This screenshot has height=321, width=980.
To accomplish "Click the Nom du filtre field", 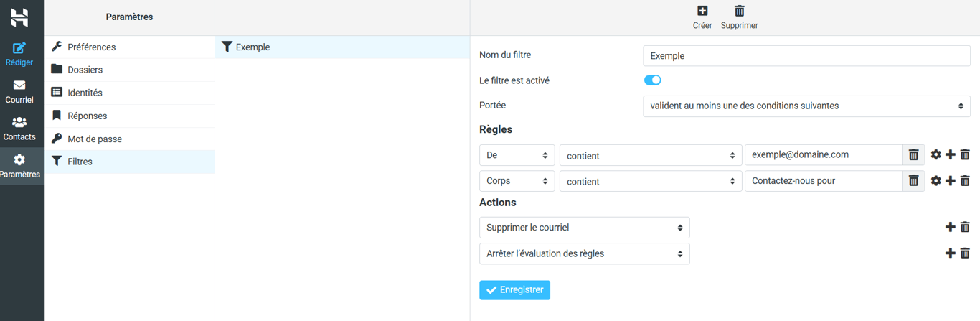I will [x=806, y=56].
